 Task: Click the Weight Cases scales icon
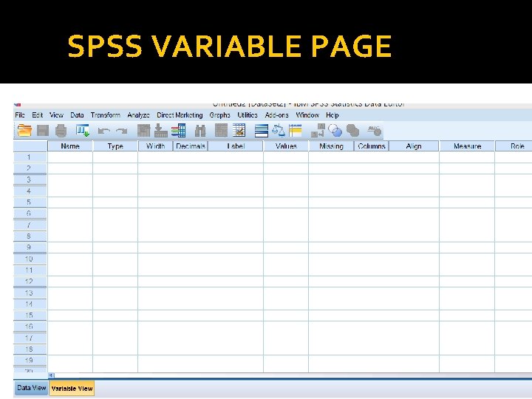279,131
